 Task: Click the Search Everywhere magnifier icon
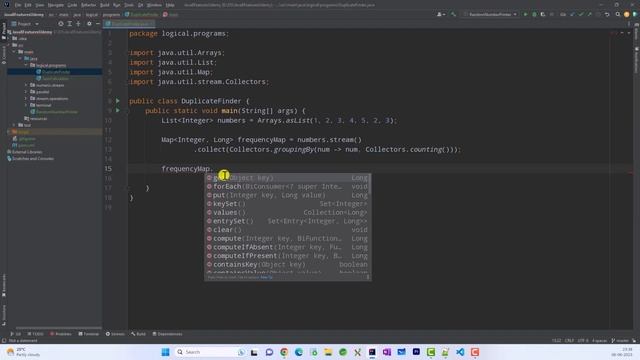(x=618, y=14)
